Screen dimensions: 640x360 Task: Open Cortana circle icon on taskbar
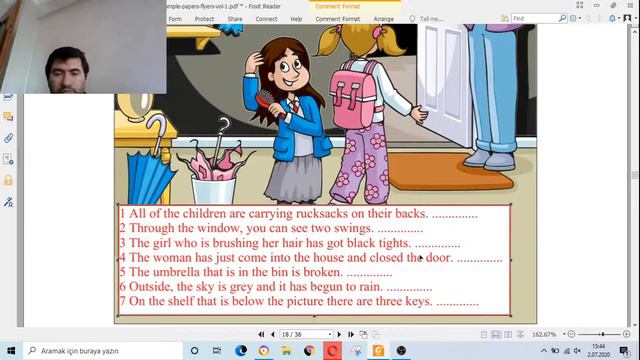click(x=195, y=351)
